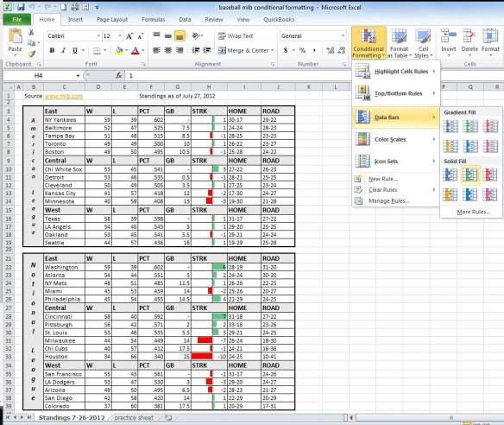Switch to the practice sheet tab
This screenshot has width=504, height=425.
(134, 418)
